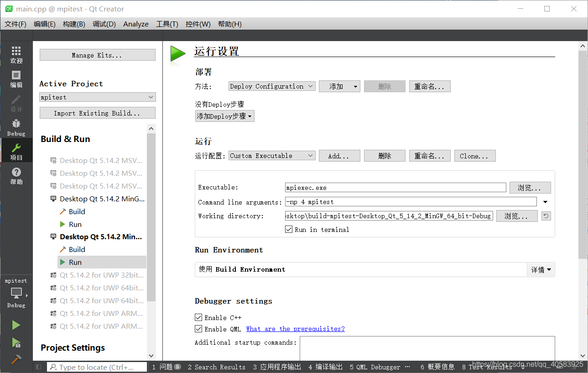Select first Desktop Qt 5.14.2 MSVC kit
588x373 pixels.
pyautogui.click(x=98, y=161)
